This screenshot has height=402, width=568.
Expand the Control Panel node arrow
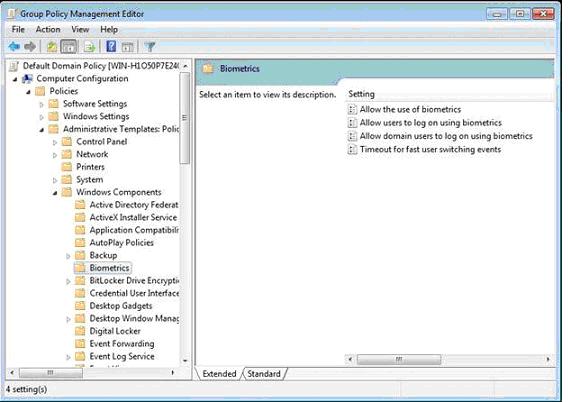pyautogui.click(x=55, y=143)
